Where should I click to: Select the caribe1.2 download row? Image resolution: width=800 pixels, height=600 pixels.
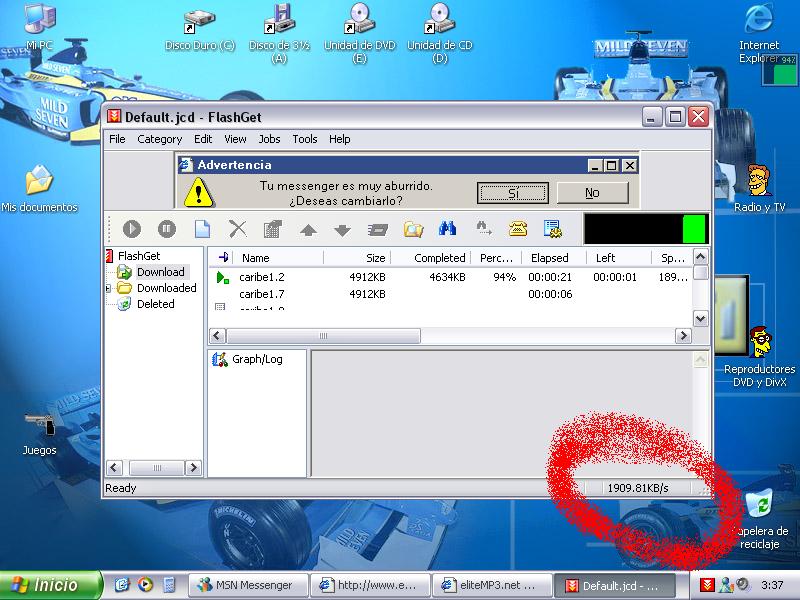(x=262, y=277)
